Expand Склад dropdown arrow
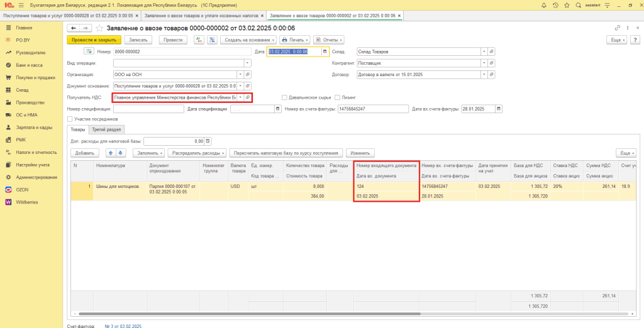 pos(484,52)
